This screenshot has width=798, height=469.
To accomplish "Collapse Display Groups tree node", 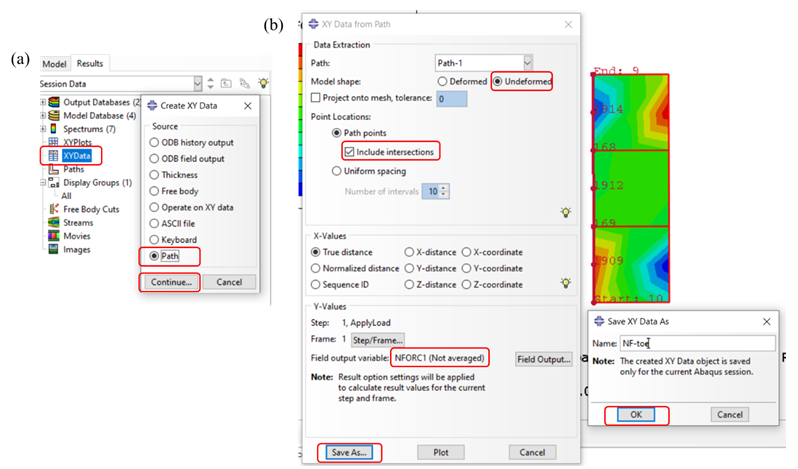I will (43, 183).
